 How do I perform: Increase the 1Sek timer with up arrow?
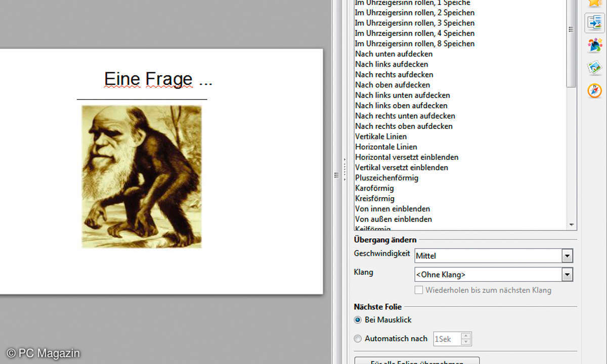[x=466, y=336]
